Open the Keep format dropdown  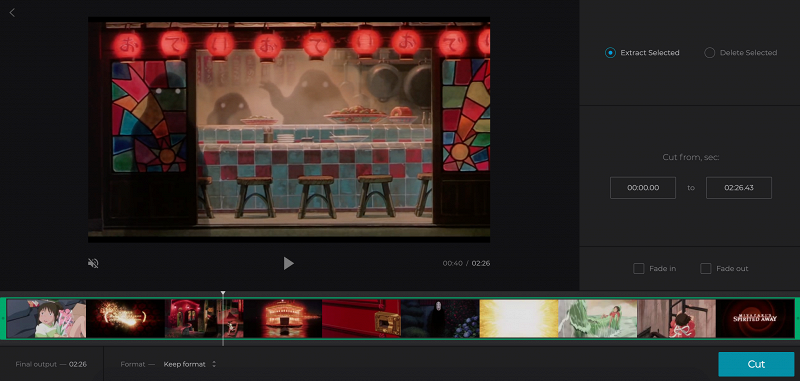[190, 364]
